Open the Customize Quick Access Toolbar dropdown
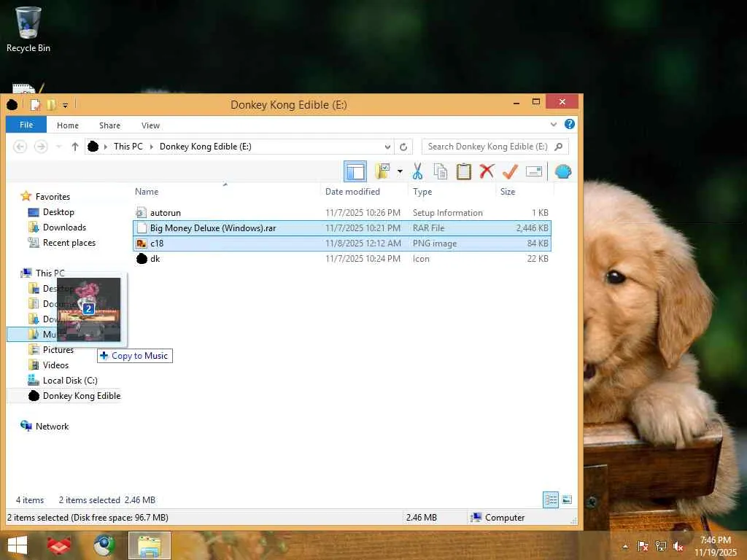 65,105
